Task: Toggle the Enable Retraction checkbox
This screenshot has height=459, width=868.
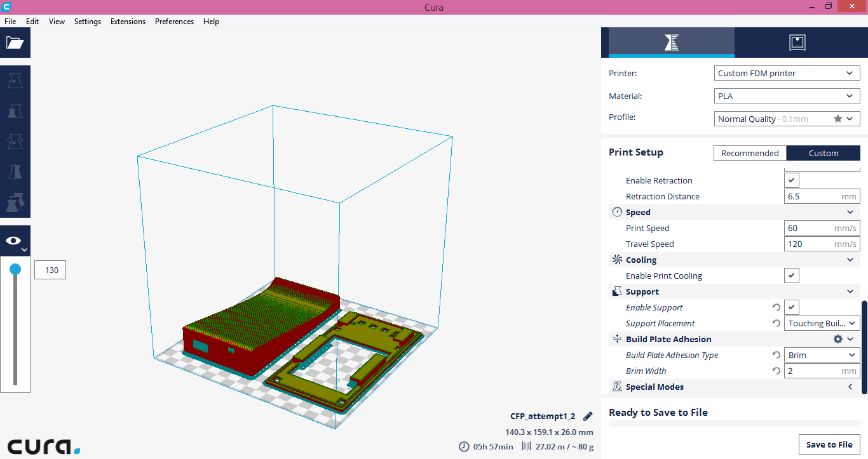Action: coord(791,180)
